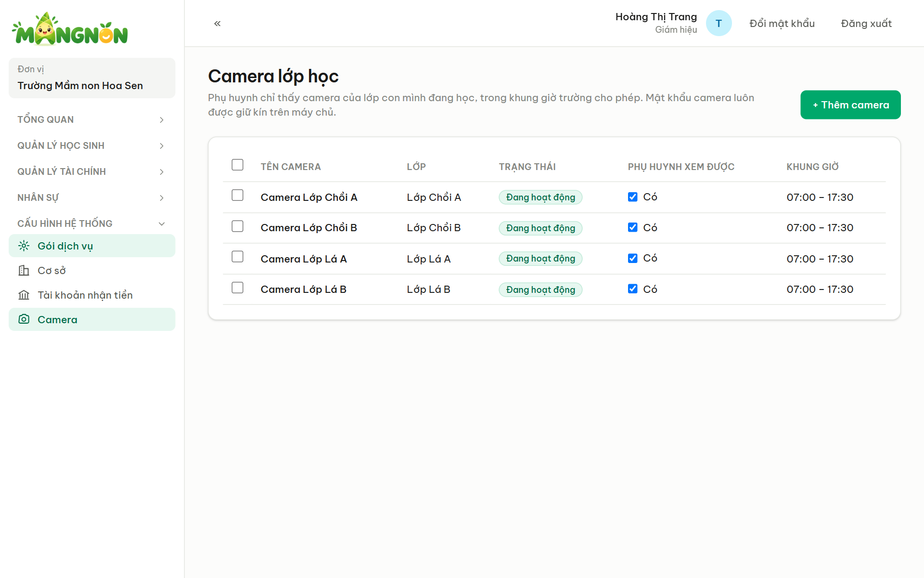Open Tài khoản nhận tiền menu item
This screenshot has height=578, width=924.
pos(92,295)
